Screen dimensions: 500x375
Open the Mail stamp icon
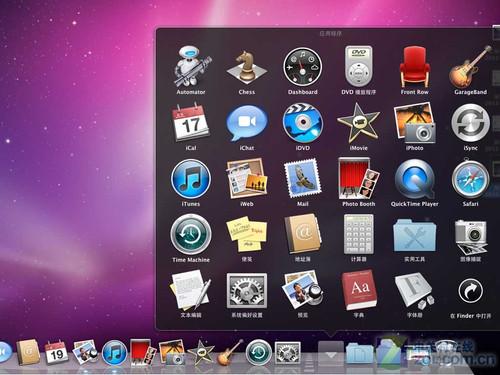point(303,179)
